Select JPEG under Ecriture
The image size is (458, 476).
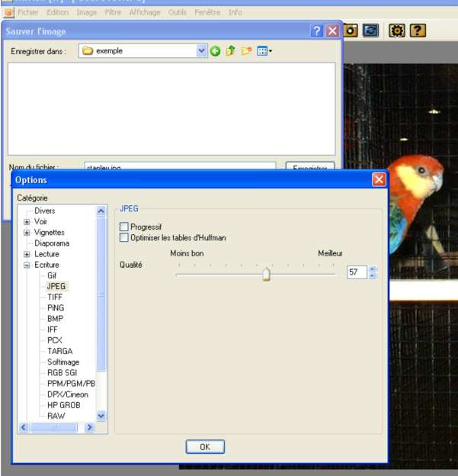(56, 286)
